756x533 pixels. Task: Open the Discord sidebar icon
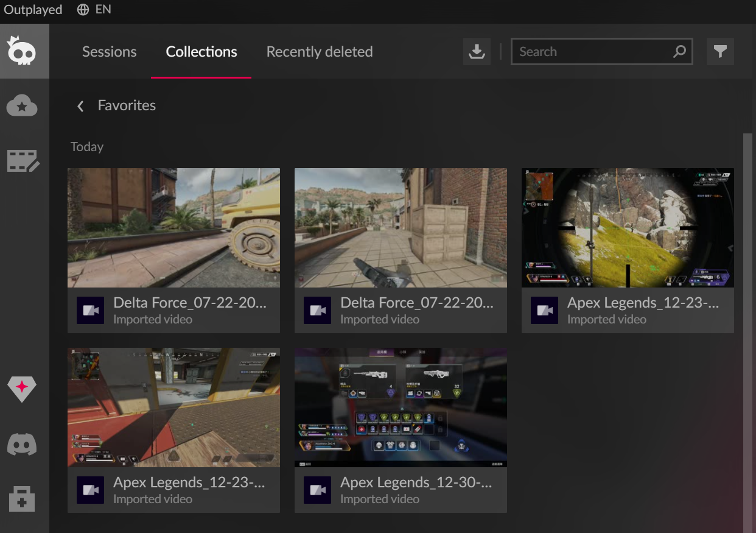22,444
